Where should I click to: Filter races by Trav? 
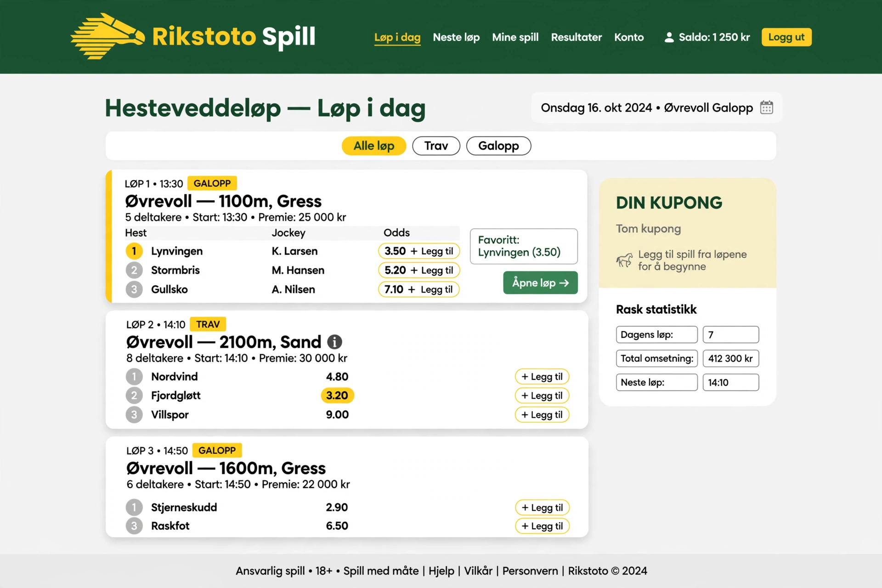coord(436,146)
